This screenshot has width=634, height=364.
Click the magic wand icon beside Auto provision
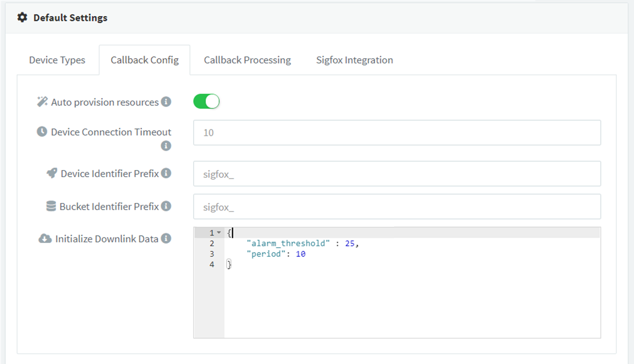42,102
